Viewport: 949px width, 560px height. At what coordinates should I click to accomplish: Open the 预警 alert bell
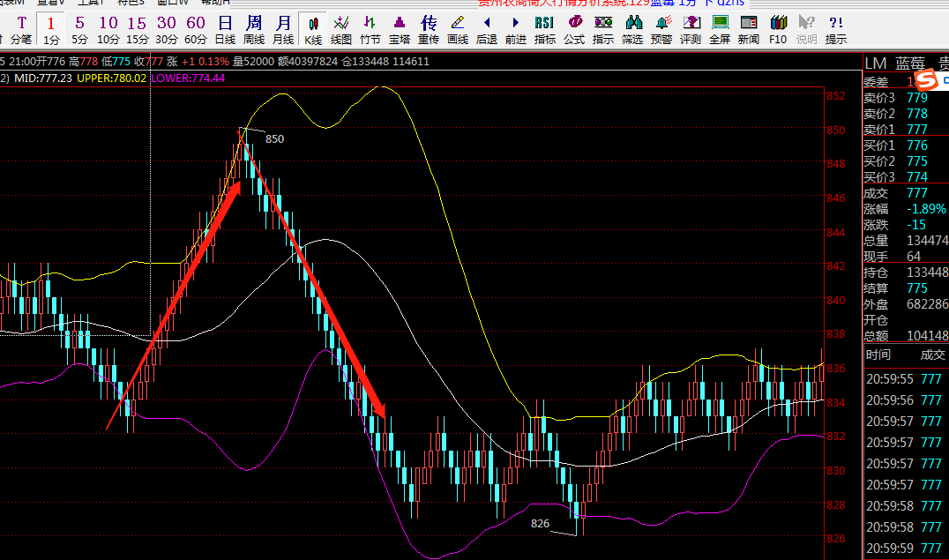coord(661,30)
